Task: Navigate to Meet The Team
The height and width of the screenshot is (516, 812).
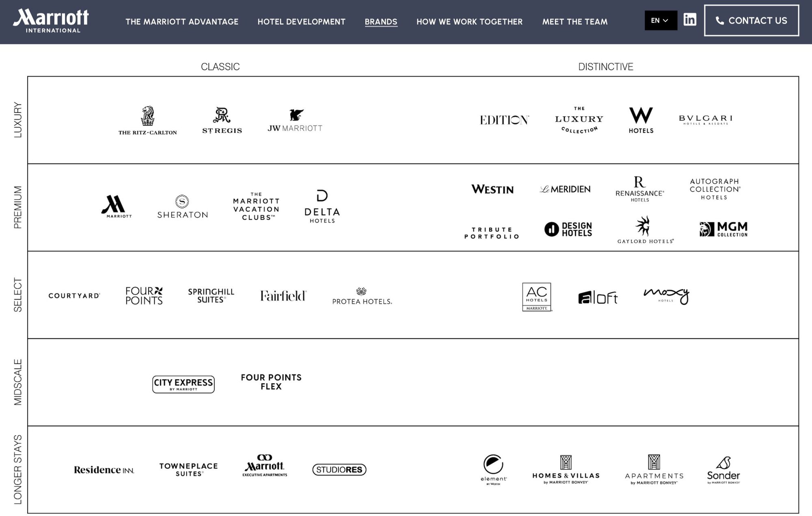Action: [x=574, y=22]
